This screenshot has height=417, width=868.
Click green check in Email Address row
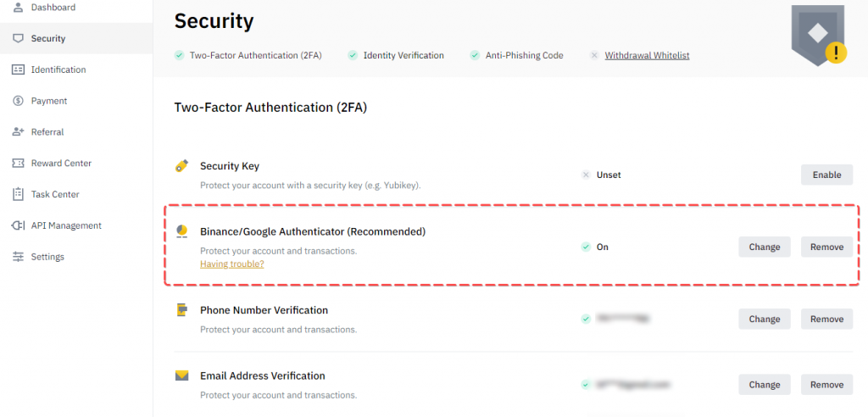pyautogui.click(x=586, y=384)
